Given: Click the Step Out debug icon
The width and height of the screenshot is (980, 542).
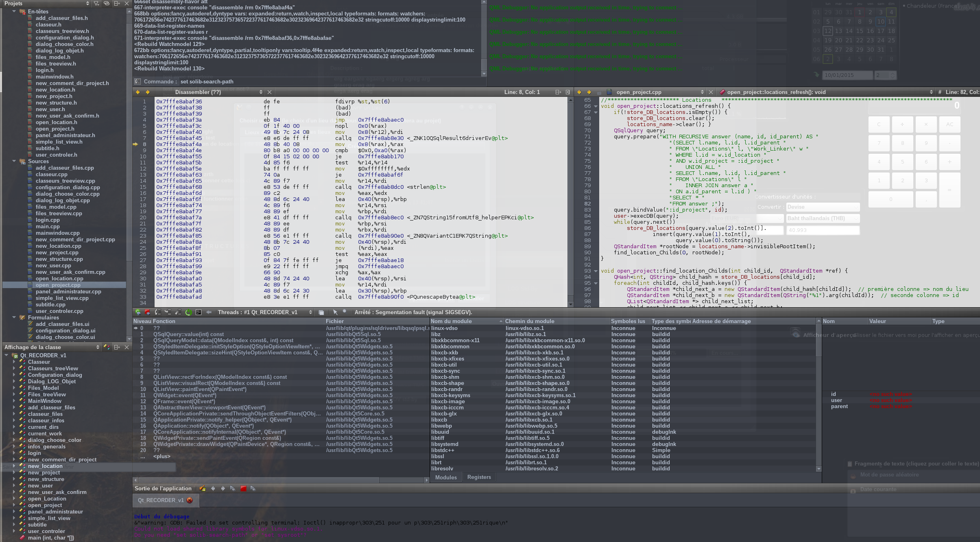Looking at the screenshot, I should click(178, 312).
